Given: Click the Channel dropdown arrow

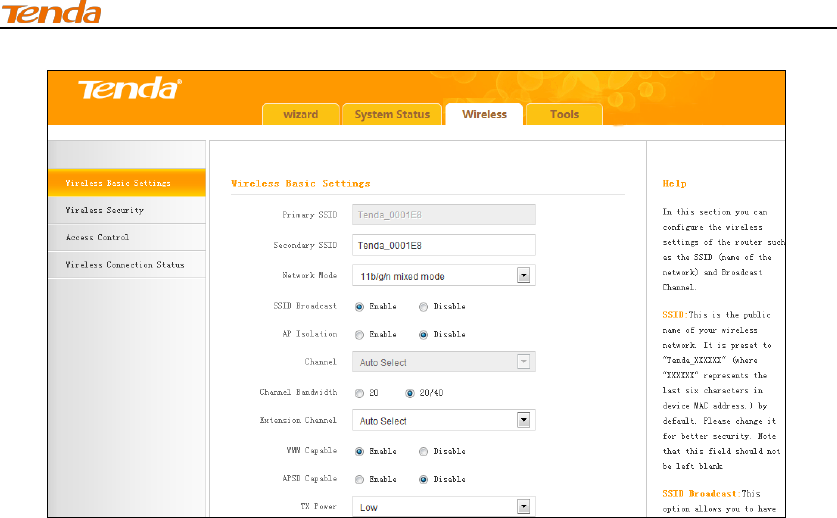Looking at the screenshot, I should [x=524, y=362].
